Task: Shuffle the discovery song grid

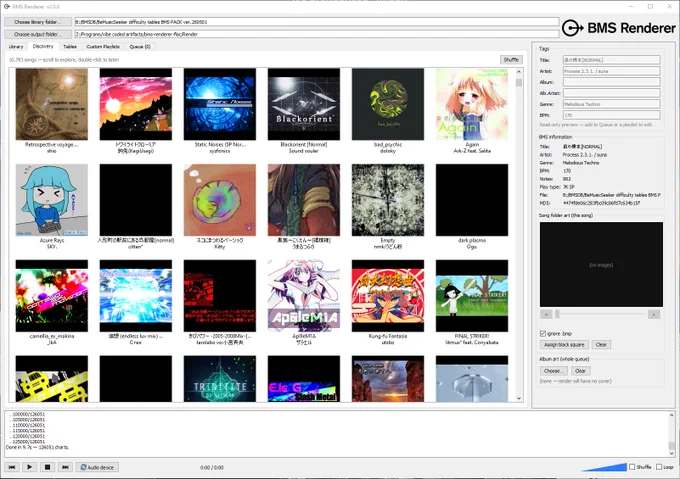Action: [x=511, y=59]
